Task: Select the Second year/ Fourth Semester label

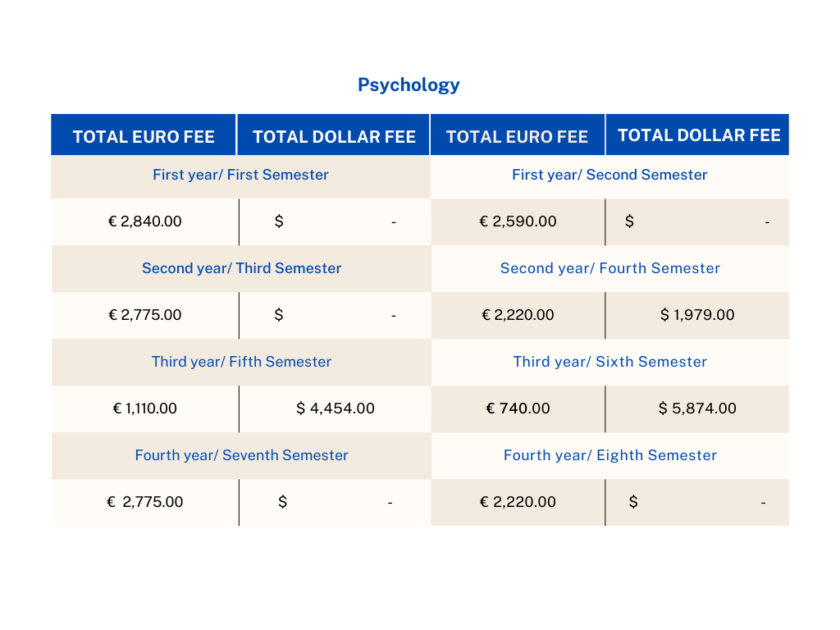Action: tap(610, 268)
